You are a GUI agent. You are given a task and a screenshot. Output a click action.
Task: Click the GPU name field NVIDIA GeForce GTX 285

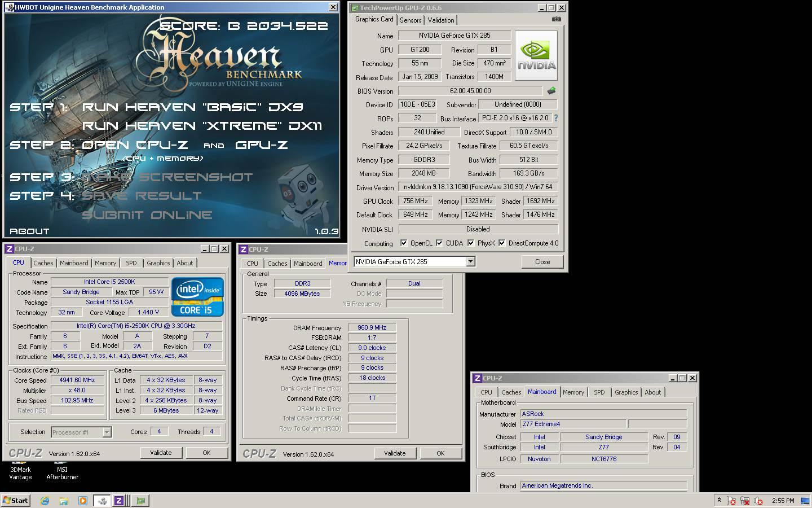coord(454,36)
